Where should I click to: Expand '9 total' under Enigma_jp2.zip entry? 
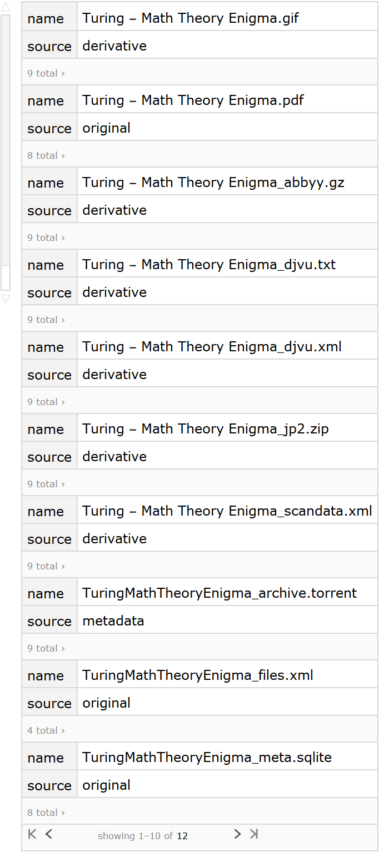pyautogui.click(x=46, y=484)
